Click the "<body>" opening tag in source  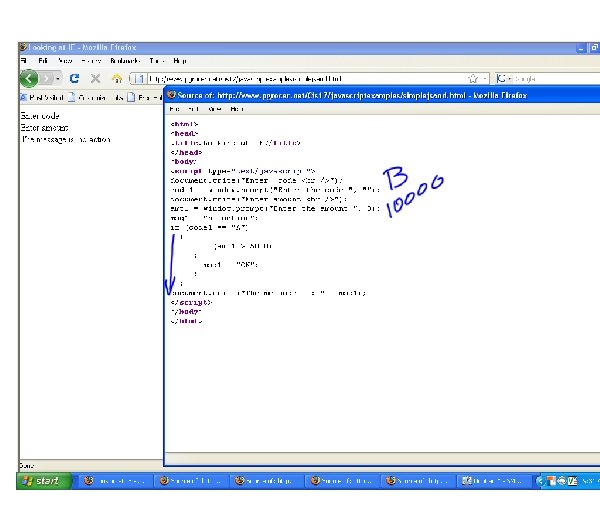coord(184,162)
